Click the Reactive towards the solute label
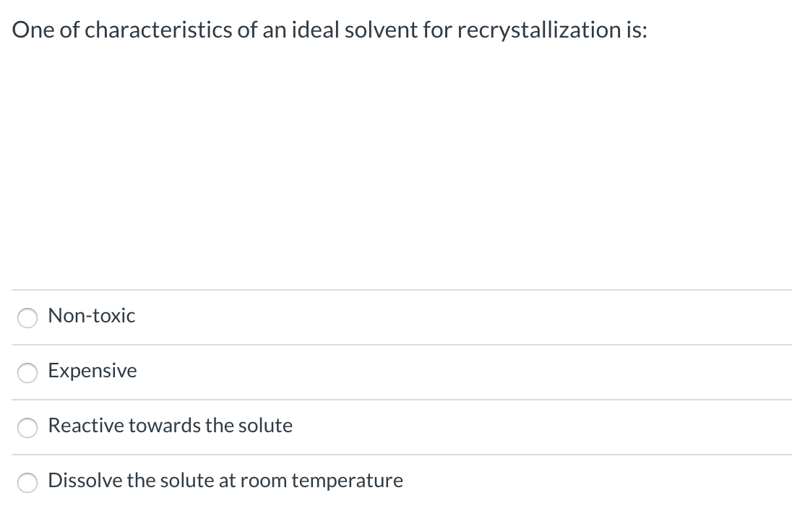 click(x=170, y=426)
